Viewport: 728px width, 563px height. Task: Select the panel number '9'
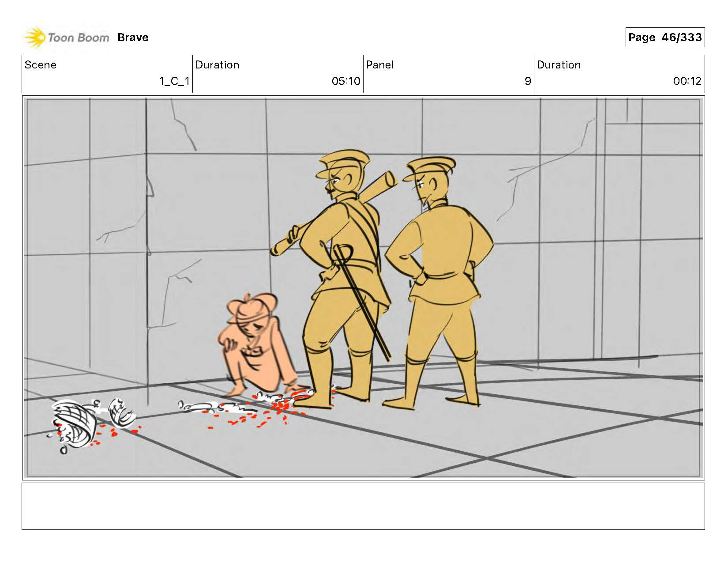pos(528,81)
